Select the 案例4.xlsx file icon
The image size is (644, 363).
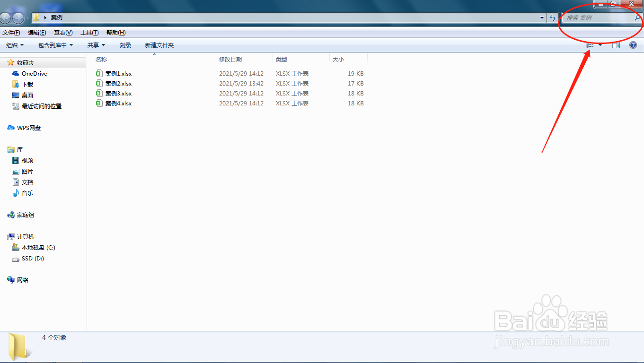click(x=99, y=103)
